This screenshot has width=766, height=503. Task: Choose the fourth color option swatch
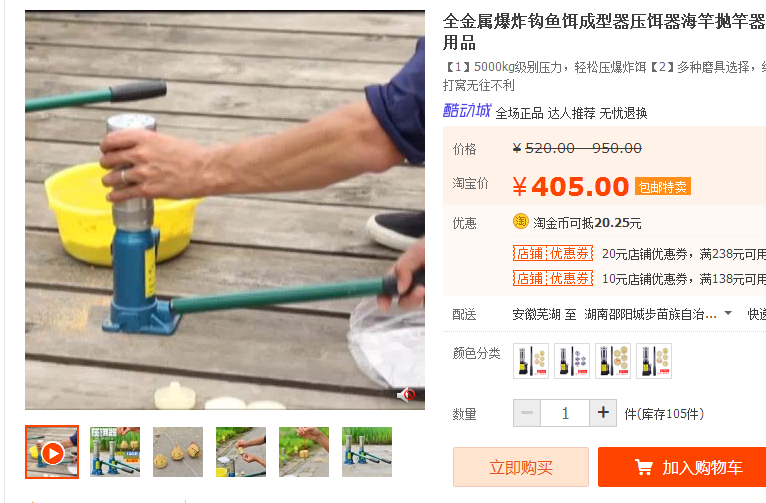654,361
